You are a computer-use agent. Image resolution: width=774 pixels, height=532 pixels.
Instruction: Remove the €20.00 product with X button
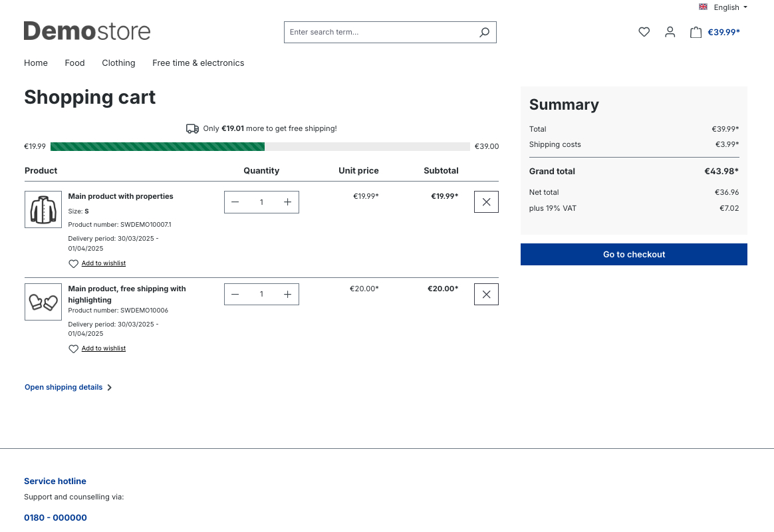click(486, 295)
